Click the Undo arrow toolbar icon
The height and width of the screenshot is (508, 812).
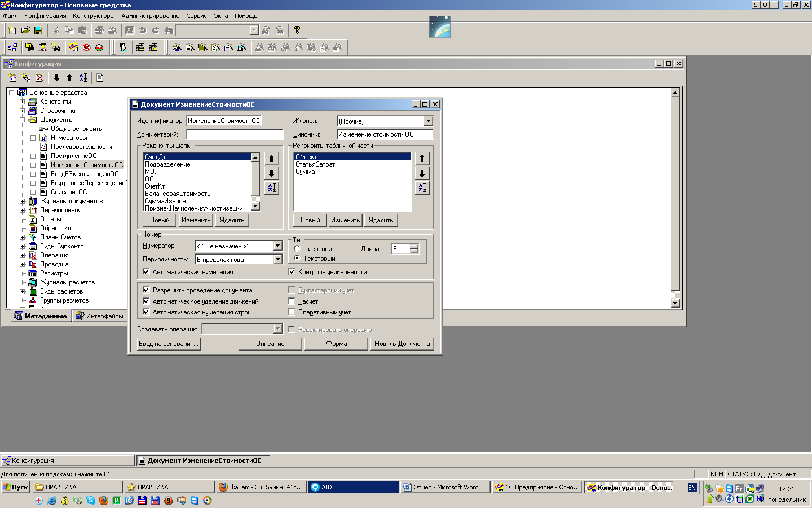click(143, 30)
